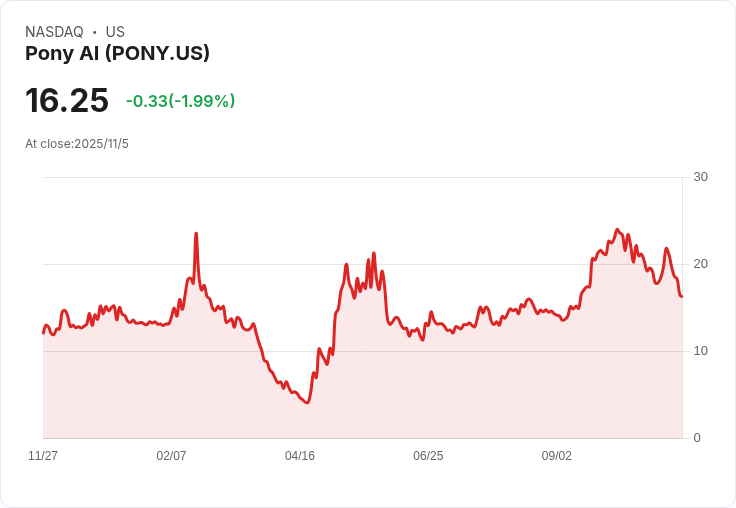This screenshot has width=736, height=508.
Task: Click the NASDAQ exchange label
Action: pyautogui.click(x=54, y=32)
